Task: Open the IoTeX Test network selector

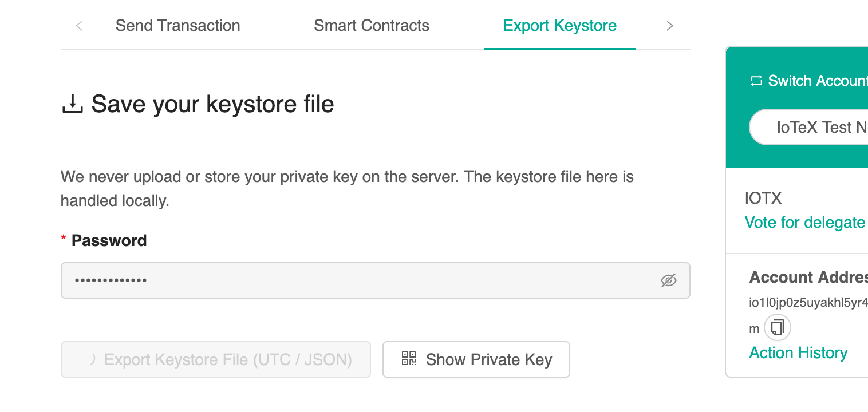Action: (x=808, y=127)
